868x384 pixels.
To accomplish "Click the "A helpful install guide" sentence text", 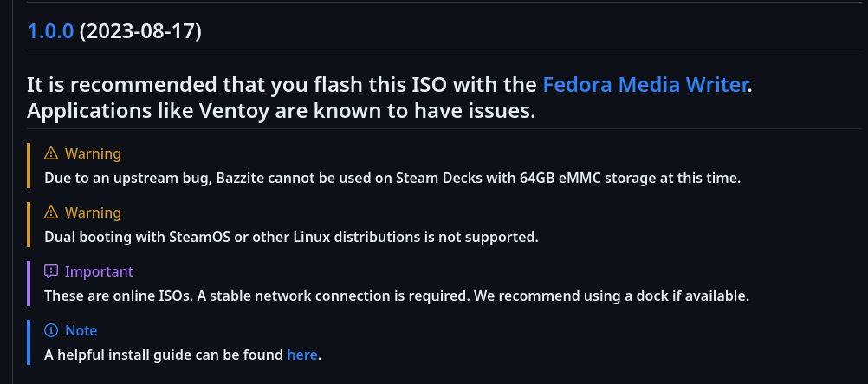I will click(x=165, y=355).
